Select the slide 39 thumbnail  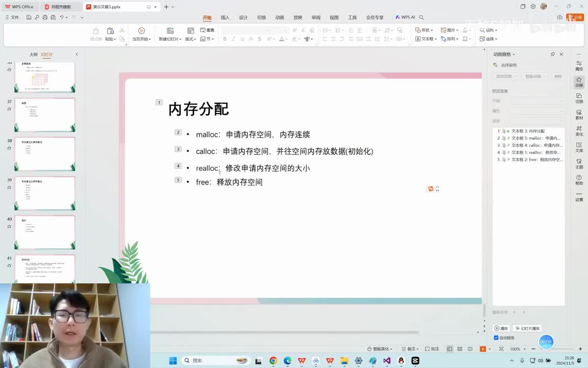click(44, 193)
